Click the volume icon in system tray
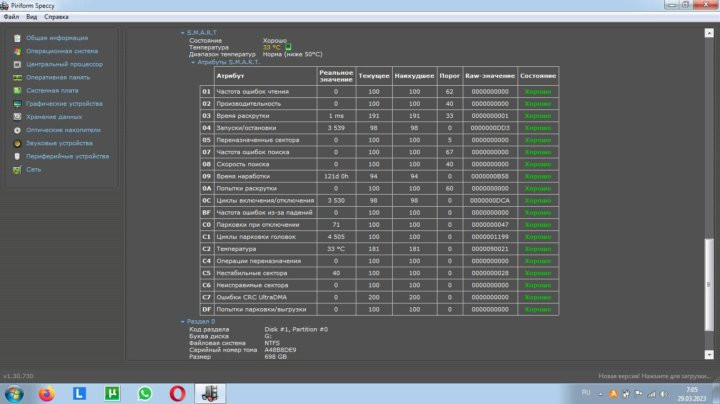The width and height of the screenshot is (720, 404). pyautogui.click(x=664, y=394)
